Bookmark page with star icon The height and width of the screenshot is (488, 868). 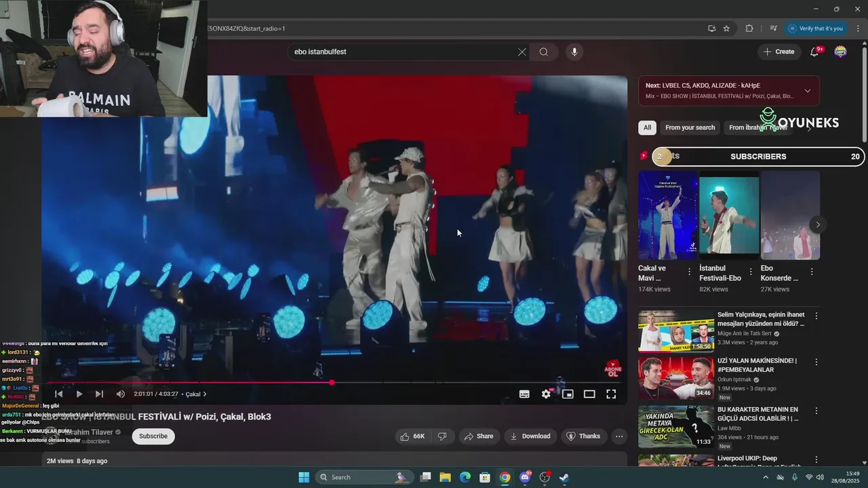pos(726,28)
